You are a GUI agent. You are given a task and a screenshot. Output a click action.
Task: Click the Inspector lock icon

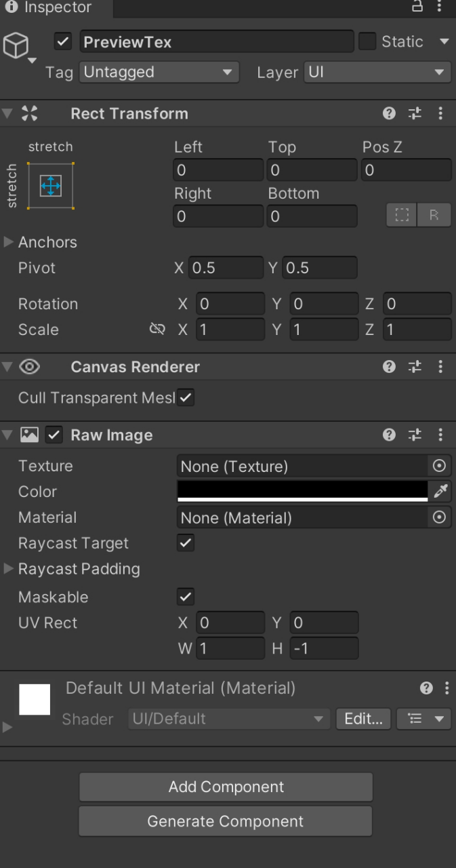click(417, 6)
